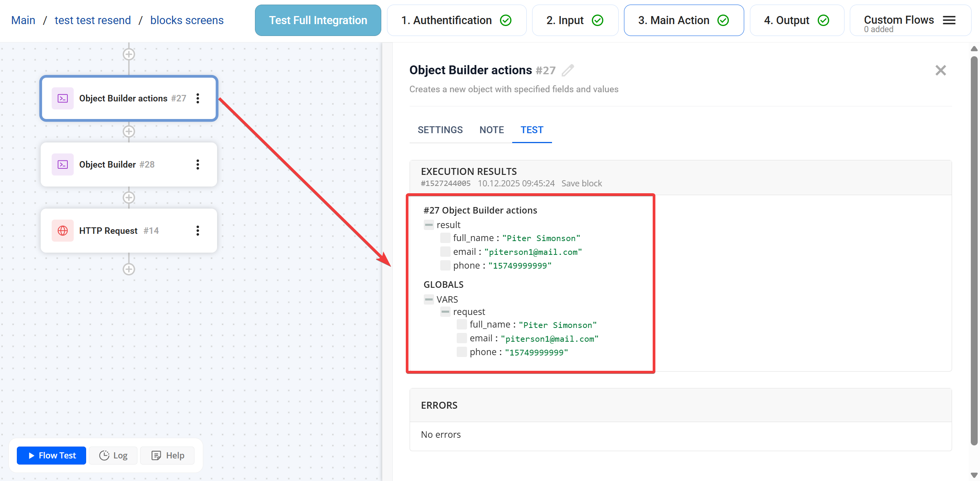Switch to the SETTINGS tab
The width and height of the screenshot is (980, 481).
[x=440, y=130]
